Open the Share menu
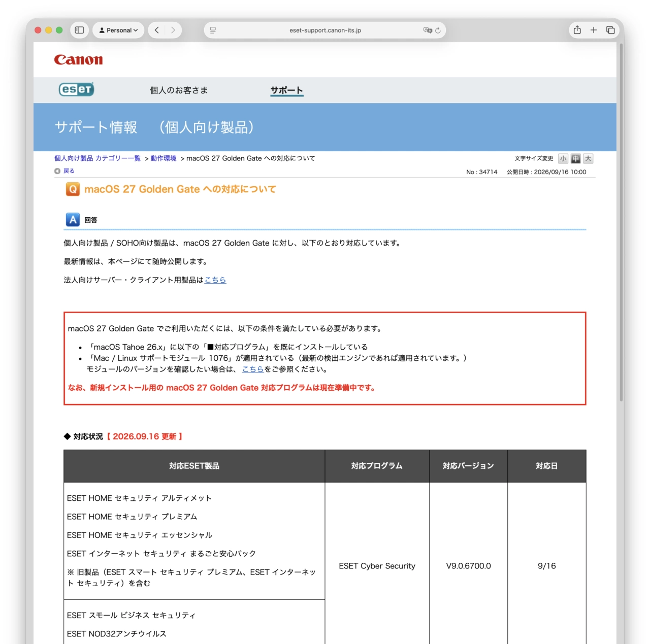Screen dimensions: 650x644 [577, 30]
